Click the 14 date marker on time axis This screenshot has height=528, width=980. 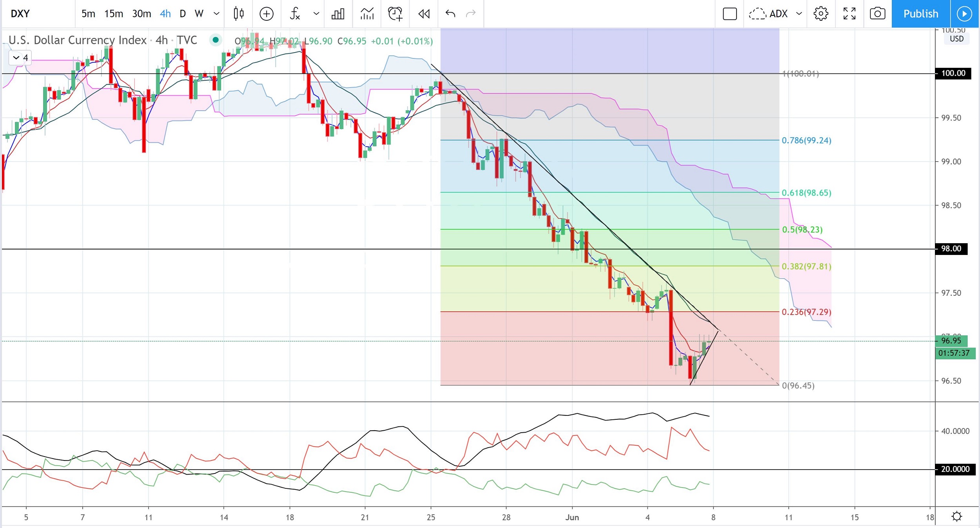(x=224, y=517)
